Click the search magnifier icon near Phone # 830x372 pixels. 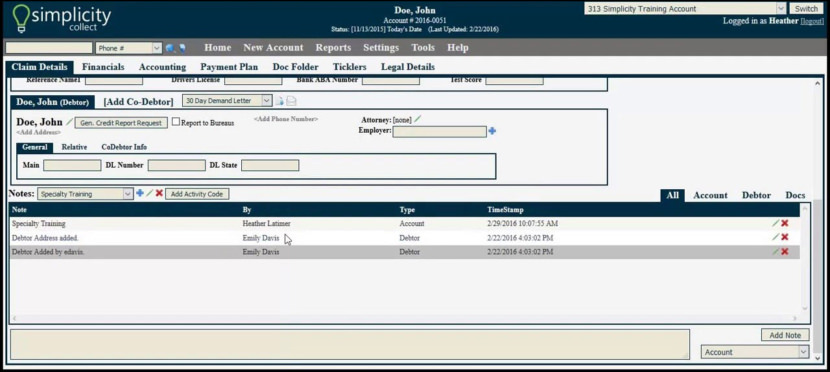170,48
